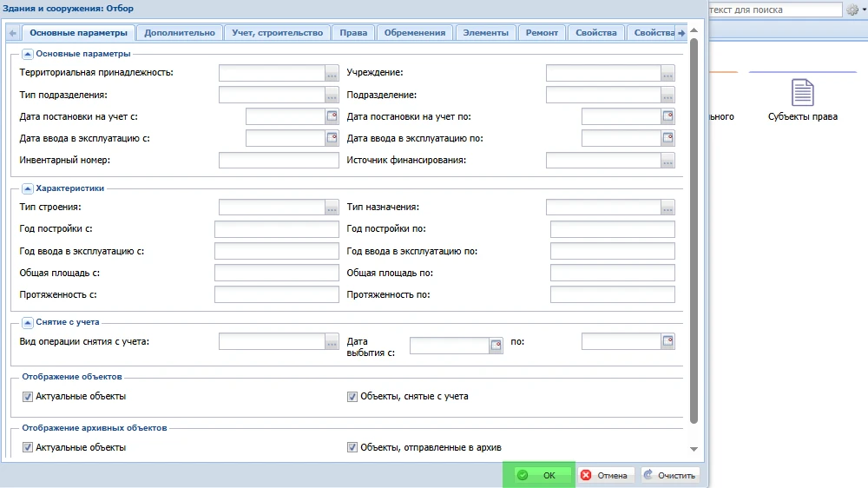Click the Протяженность с input field

click(276, 294)
